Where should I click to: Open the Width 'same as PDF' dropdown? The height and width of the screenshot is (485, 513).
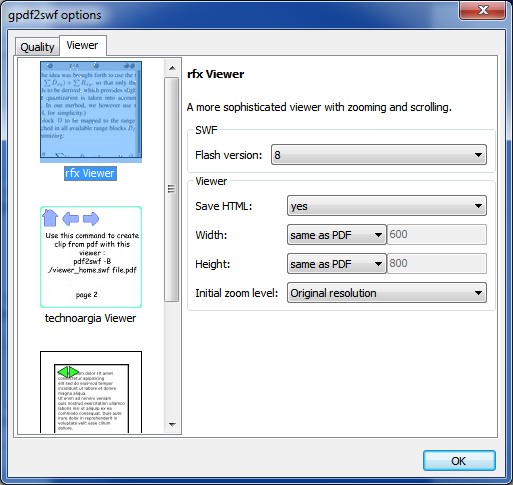tap(337, 235)
